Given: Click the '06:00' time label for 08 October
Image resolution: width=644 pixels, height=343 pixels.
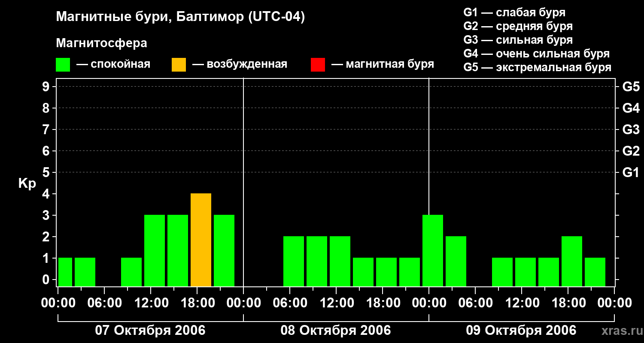Looking at the screenshot, I should pos(290,303).
